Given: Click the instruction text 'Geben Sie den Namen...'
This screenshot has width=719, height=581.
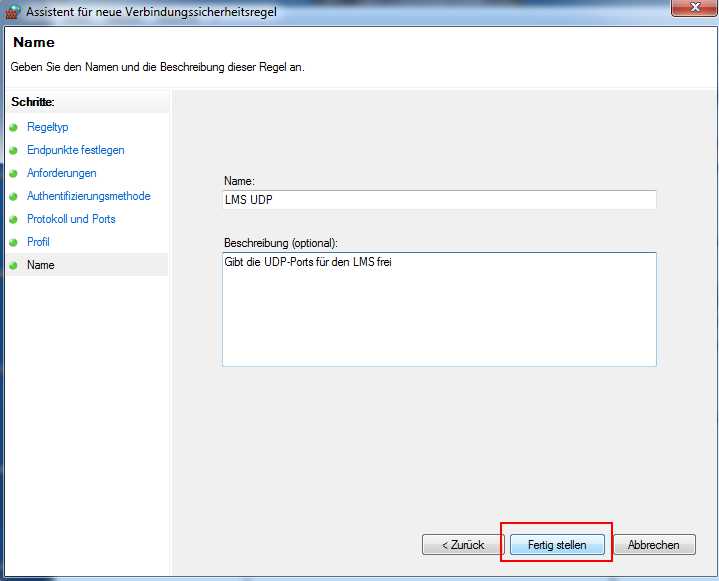Looking at the screenshot, I should coord(157,67).
